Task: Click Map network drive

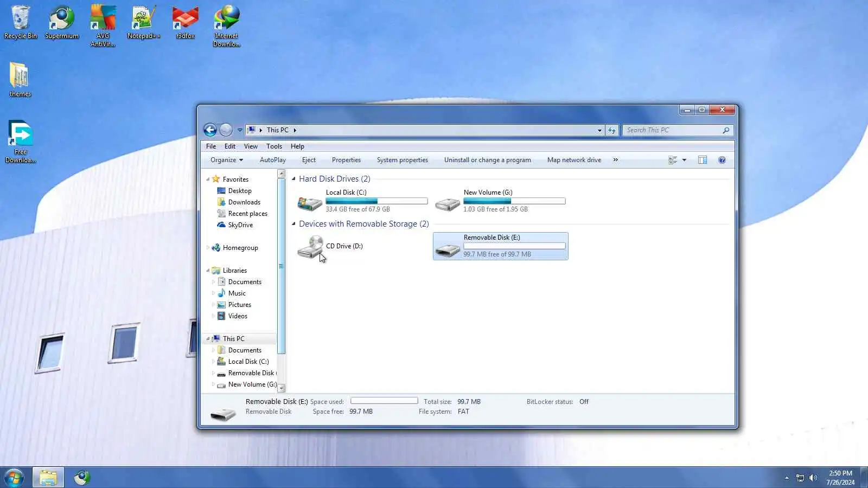Action: pyautogui.click(x=574, y=160)
